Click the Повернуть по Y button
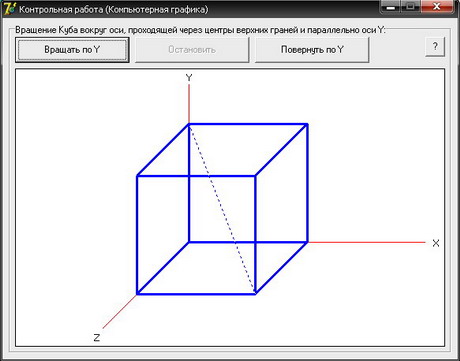Viewport: 460px width, 361px height. coord(312,50)
